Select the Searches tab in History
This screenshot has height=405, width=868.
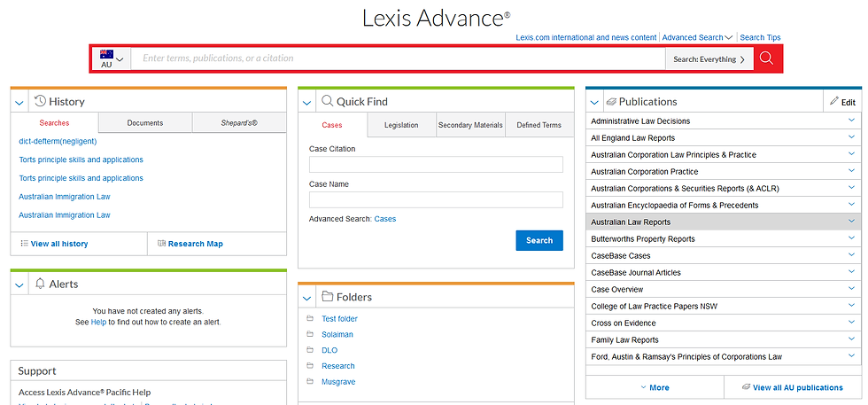pyautogui.click(x=54, y=123)
